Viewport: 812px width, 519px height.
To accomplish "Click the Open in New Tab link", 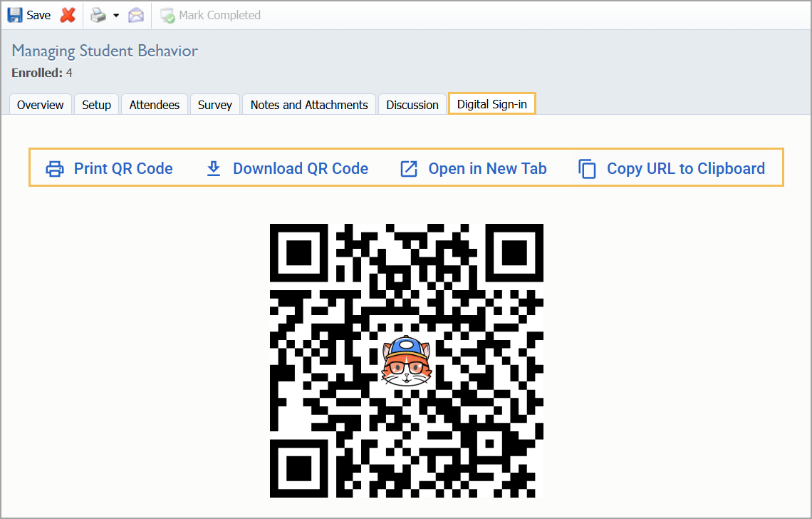I will (x=487, y=168).
